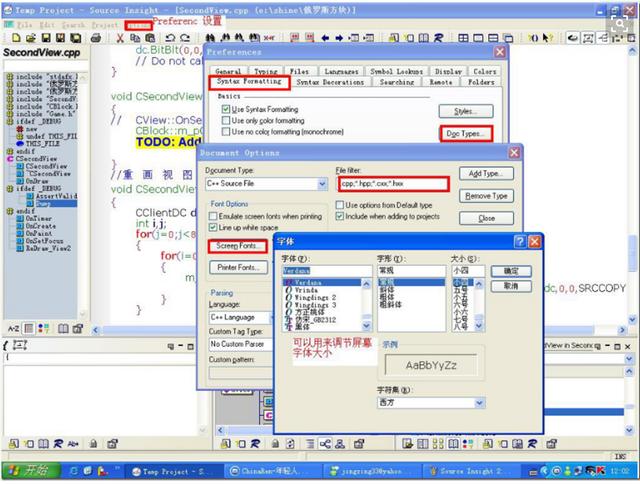Click the Remove Type button
This screenshot has height=484, width=640.
click(x=486, y=196)
